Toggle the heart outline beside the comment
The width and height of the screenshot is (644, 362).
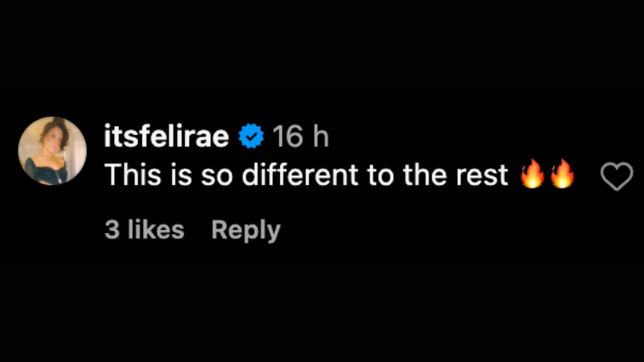616,176
